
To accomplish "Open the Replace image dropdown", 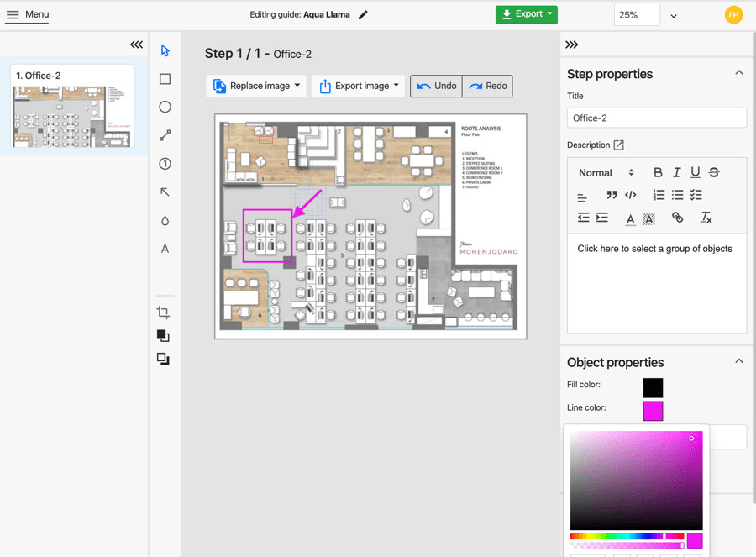I will pos(256,86).
